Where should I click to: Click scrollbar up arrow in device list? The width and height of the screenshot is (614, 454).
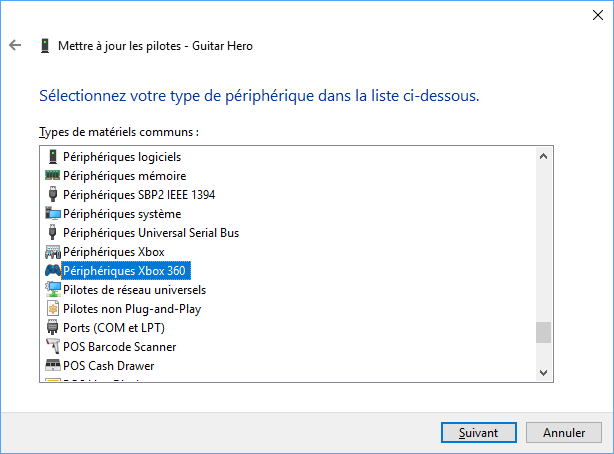(x=543, y=156)
